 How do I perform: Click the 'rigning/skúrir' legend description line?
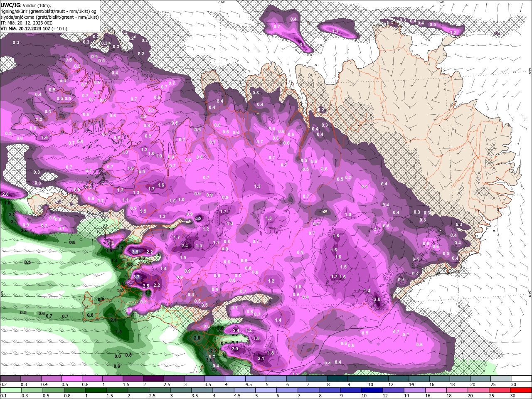[x=49, y=11]
